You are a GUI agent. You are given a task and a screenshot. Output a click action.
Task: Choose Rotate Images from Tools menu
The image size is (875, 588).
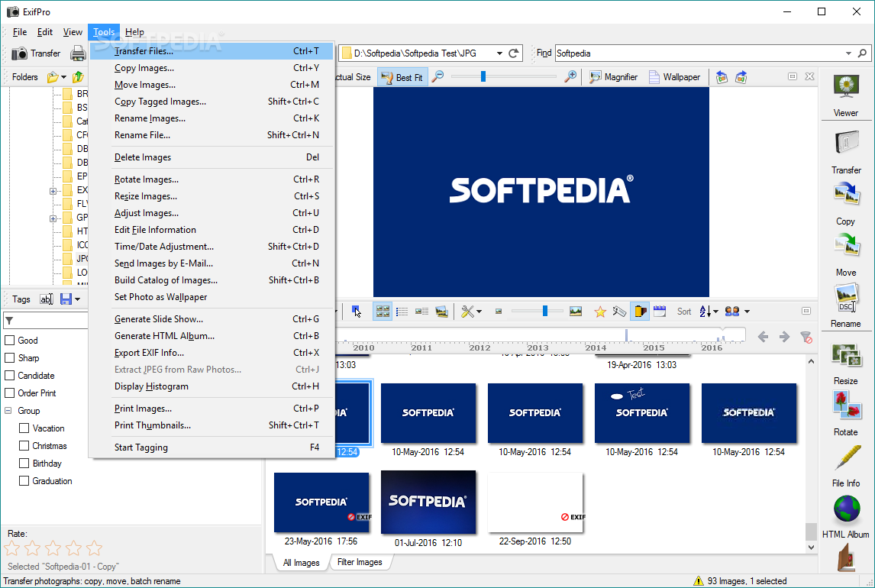coord(212,179)
